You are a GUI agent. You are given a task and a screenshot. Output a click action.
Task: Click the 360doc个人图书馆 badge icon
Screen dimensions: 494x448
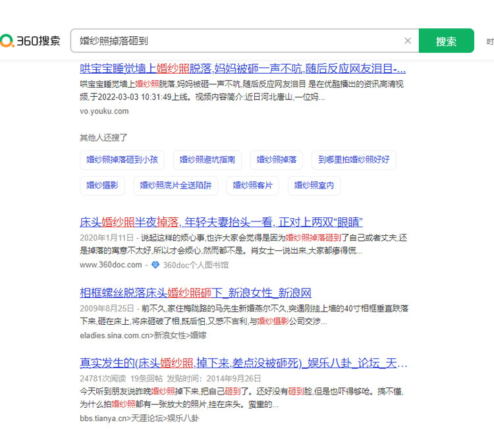155,265
